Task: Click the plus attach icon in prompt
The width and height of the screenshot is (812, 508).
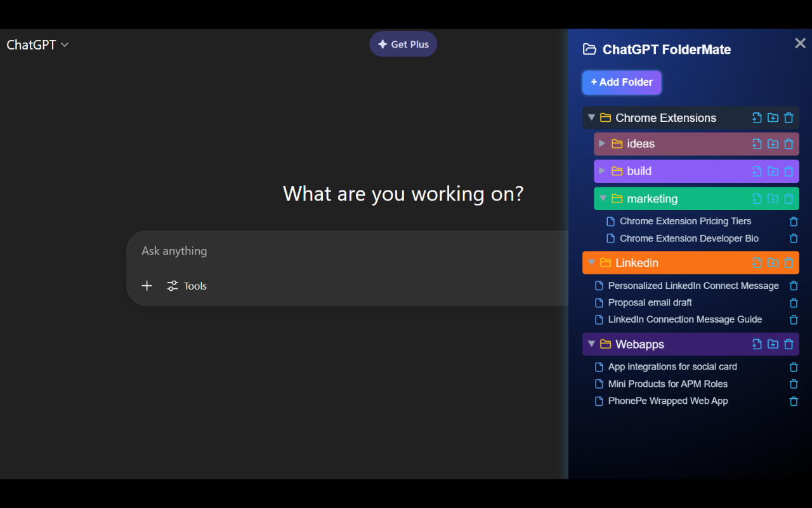Action: pos(147,286)
